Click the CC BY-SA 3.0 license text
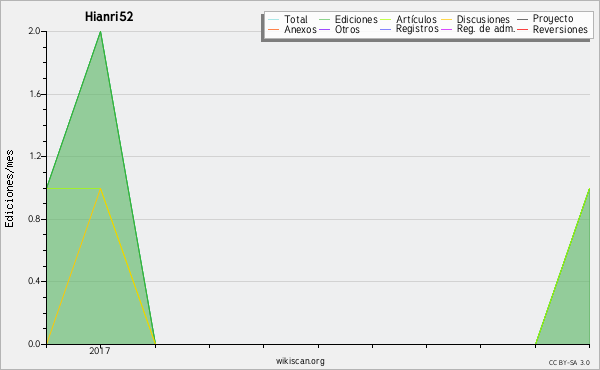This screenshot has width=600, height=370. (x=569, y=363)
